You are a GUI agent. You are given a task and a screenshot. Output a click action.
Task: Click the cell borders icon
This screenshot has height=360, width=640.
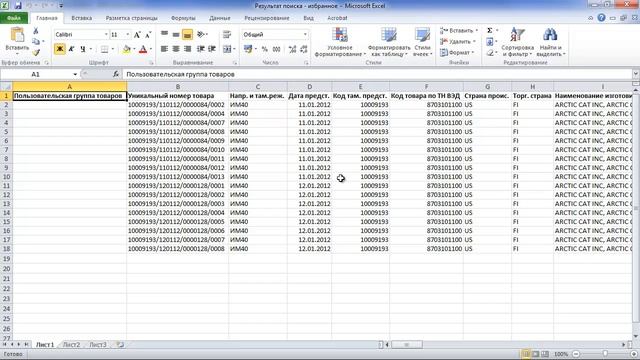pyautogui.click(x=104, y=49)
